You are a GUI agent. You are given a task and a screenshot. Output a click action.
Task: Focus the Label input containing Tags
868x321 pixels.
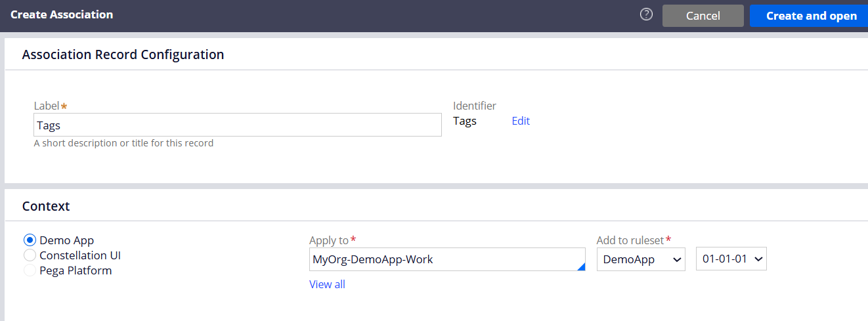(x=238, y=125)
